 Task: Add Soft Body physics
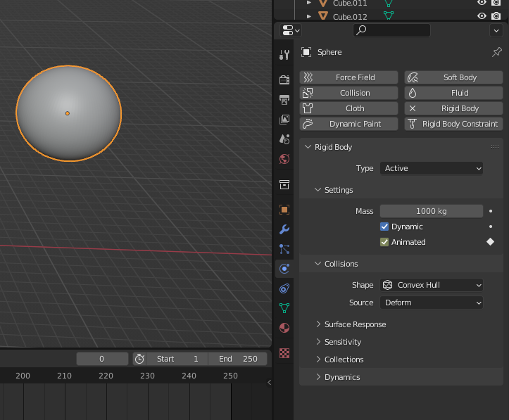453,77
